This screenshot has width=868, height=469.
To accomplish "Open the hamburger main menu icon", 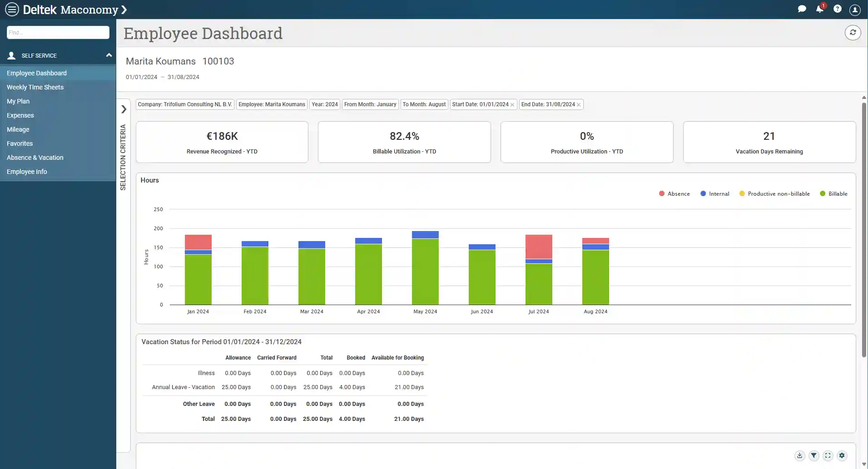I will click(x=12, y=9).
